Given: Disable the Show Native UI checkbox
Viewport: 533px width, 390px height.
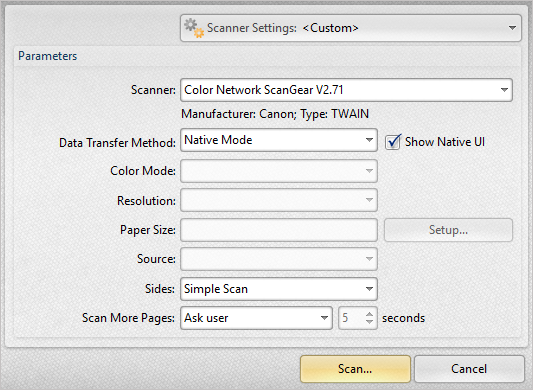Looking at the screenshot, I should [x=393, y=142].
